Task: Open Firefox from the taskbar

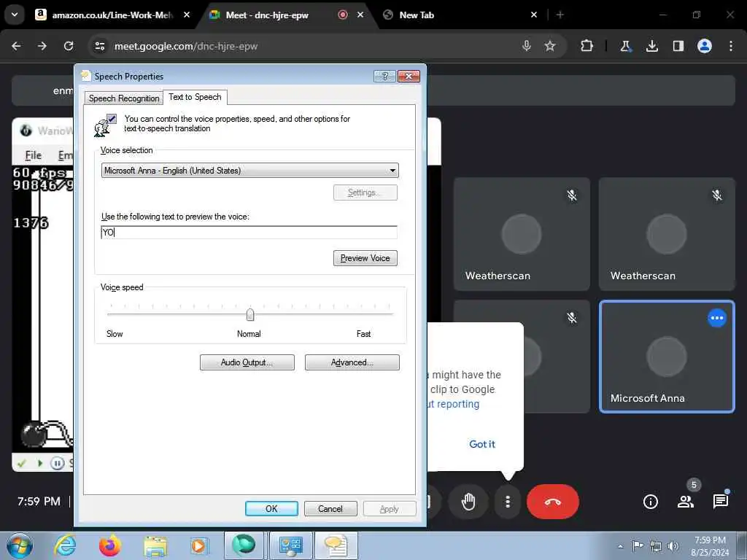Action: [110, 545]
